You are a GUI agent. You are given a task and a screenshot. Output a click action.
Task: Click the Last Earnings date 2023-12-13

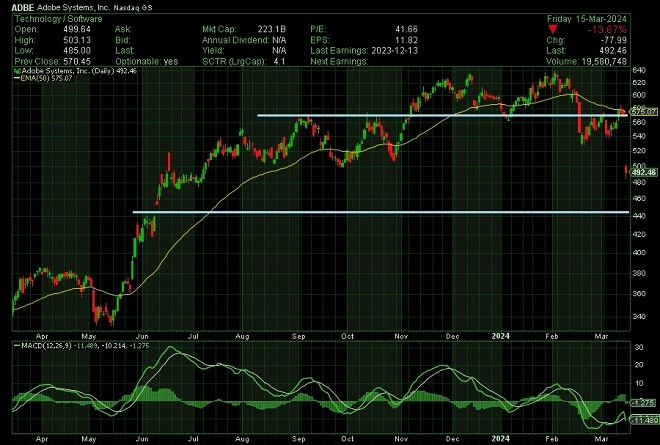pyautogui.click(x=394, y=51)
